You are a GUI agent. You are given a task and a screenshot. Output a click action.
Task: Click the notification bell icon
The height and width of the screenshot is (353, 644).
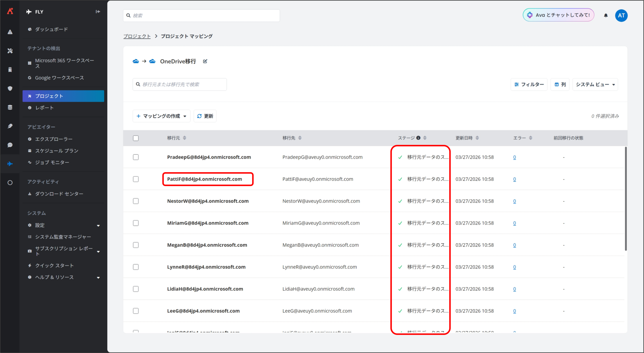coord(606,16)
